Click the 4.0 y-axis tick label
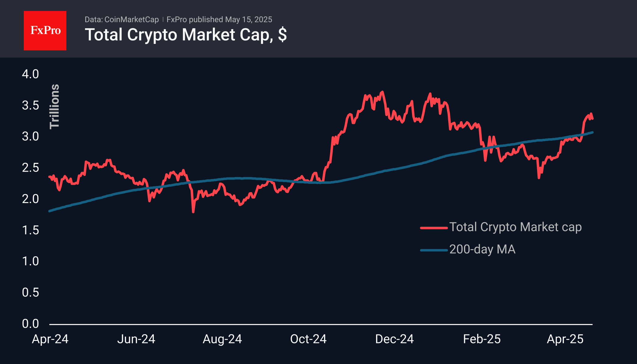 point(30,74)
